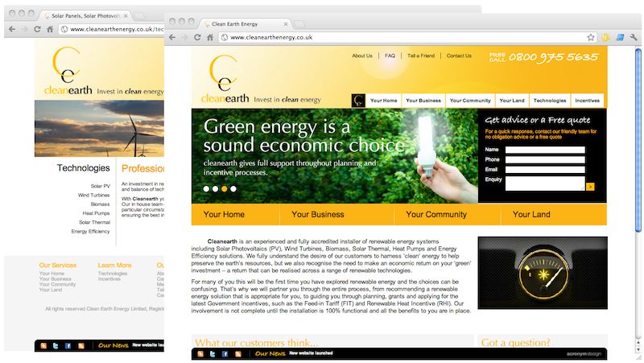
Task: Open Your Business in the top navigation bar
Action: [423, 101]
